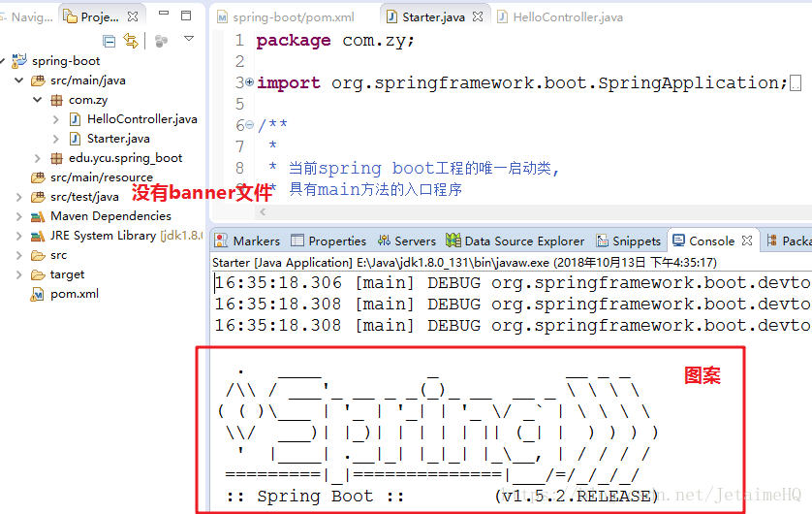Viewport: 812px width, 514px height.
Task: Close the Project Explorer tab
Action: point(133,16)
